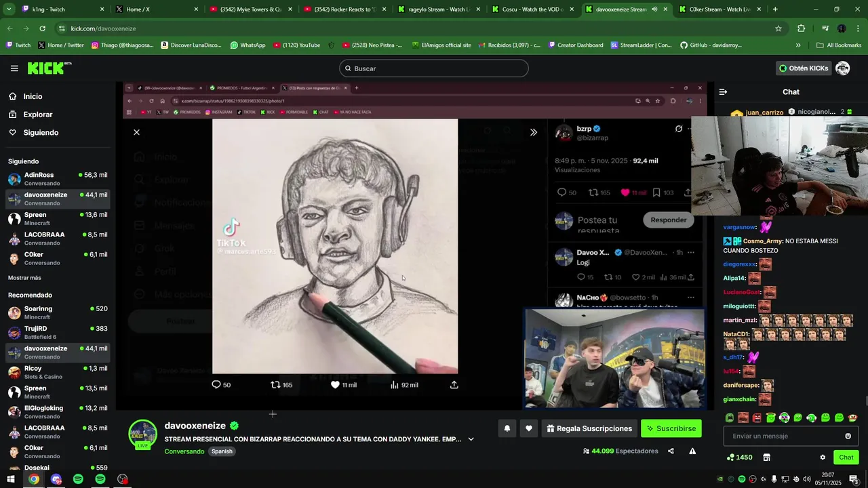Open the WhatsApp bookmark
This screenshot has height=488, width=868.
pyautogui.click(x=248, y=45)
